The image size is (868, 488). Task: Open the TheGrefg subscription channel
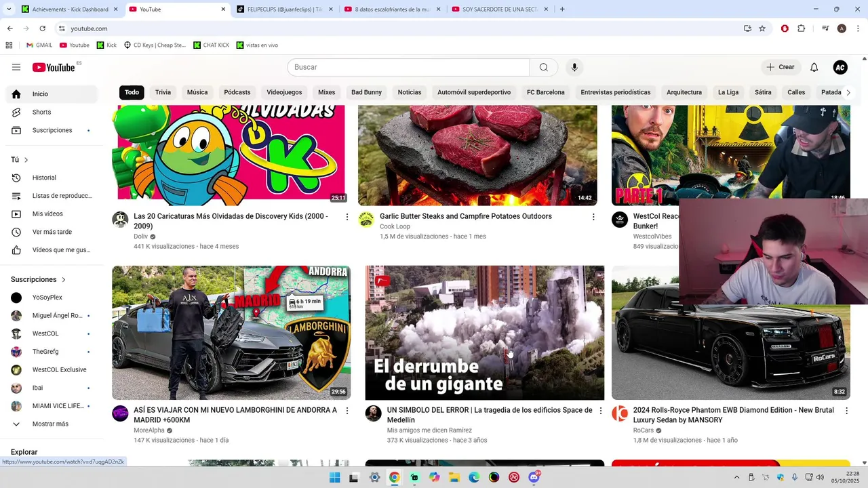(52, 352)
